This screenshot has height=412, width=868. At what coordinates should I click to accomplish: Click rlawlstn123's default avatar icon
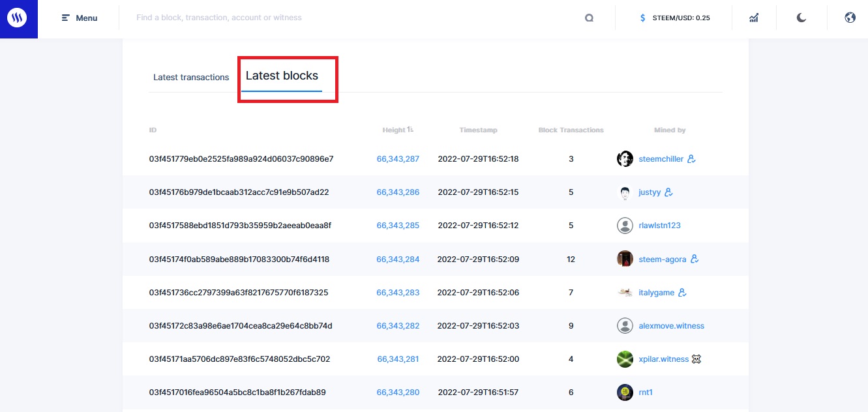click(x=625, y=226)
